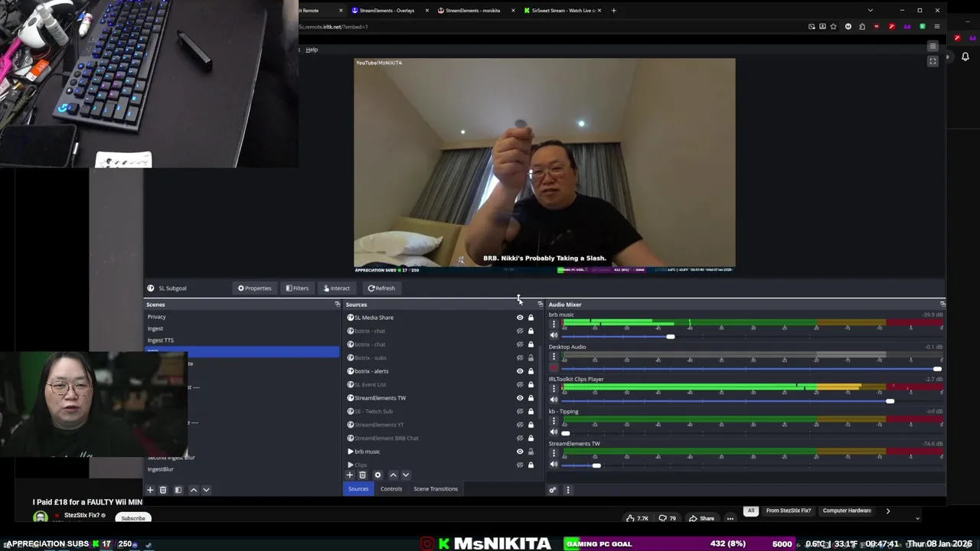Mute kb - Tipping audio
The image size is (980, 551).
tap(554, 432)
